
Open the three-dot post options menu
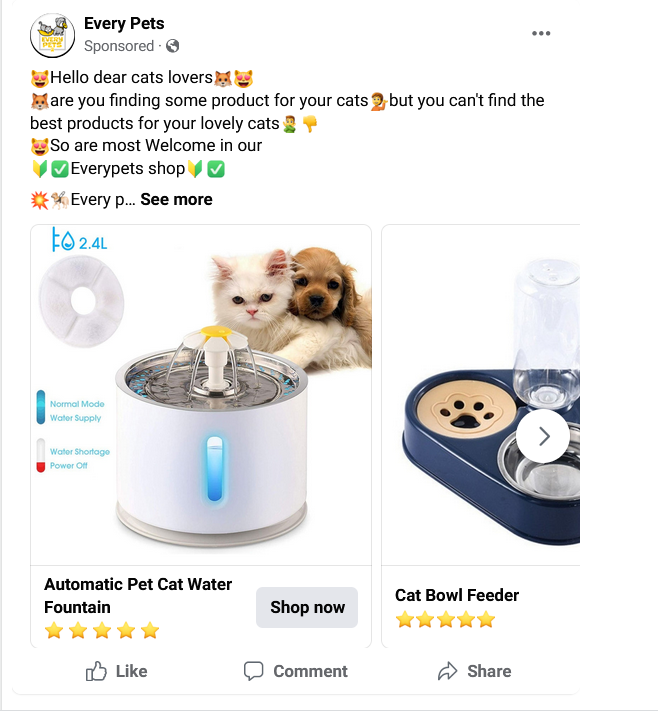(541, 33)
